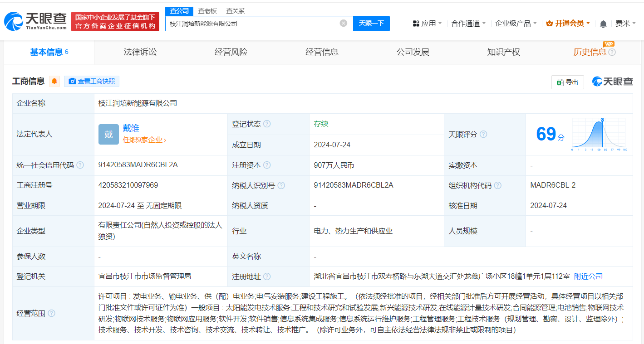The width and height of the screenshot is (644, 344).
Task: Open the 附近公司 link
Action: 589,276
